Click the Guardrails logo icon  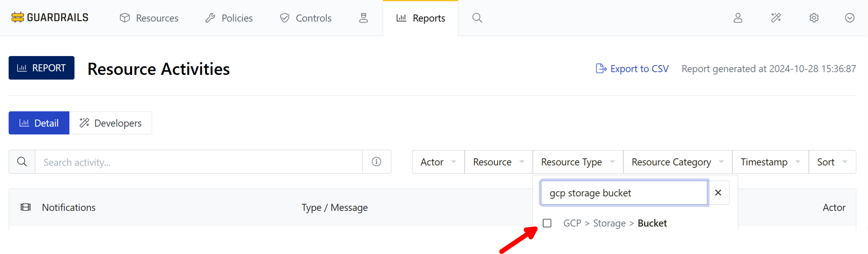(x=17, y=17)
